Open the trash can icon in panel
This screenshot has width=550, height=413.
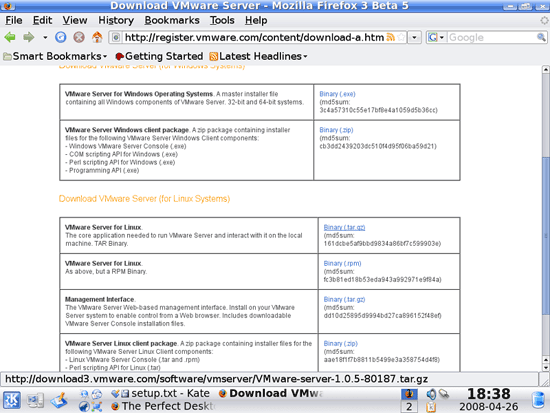click(539, 400)
